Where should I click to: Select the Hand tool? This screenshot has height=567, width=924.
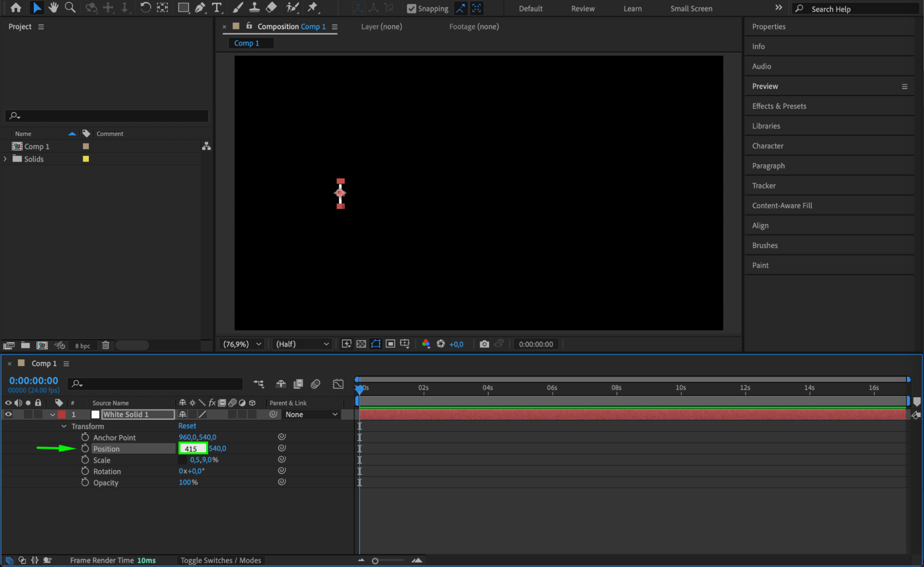click(54, 7)
